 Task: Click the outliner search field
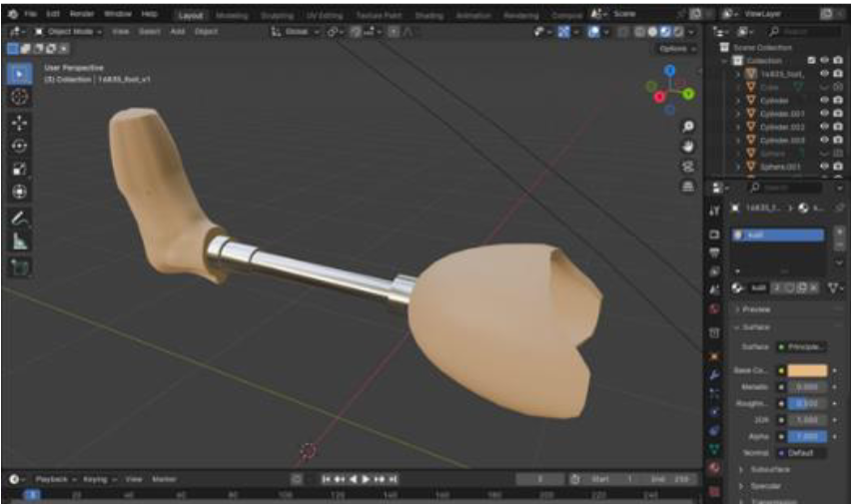[804, 32]
